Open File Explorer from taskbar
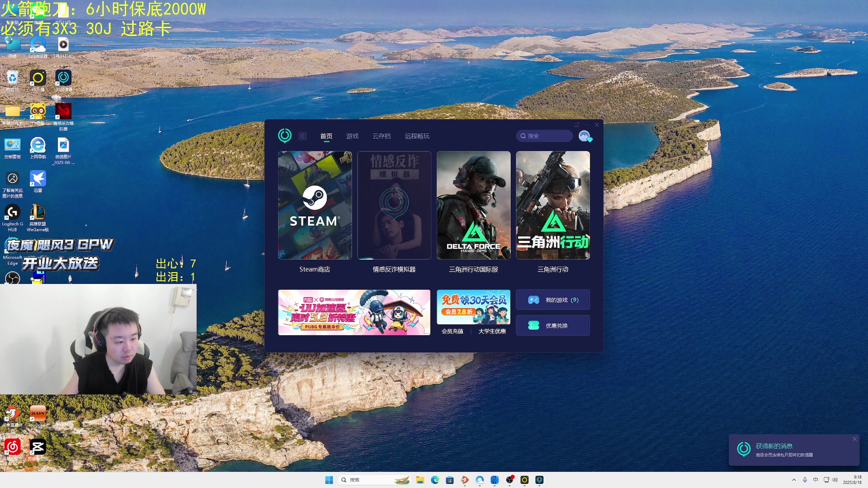This screenshot has height=488, width=868. (420, 480)
